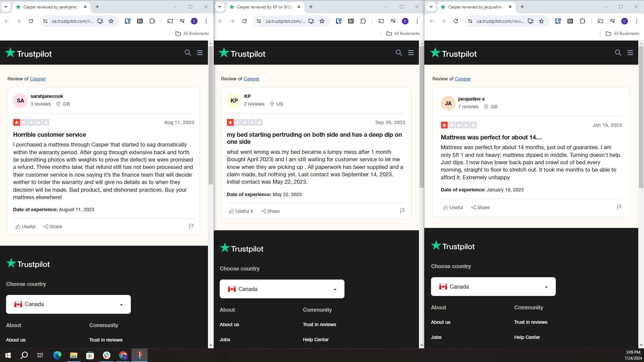Open the Chrome three-dot menu in the right window
Image resolution: width=644 pixels, height=362 pixels.
coord(637,21)
